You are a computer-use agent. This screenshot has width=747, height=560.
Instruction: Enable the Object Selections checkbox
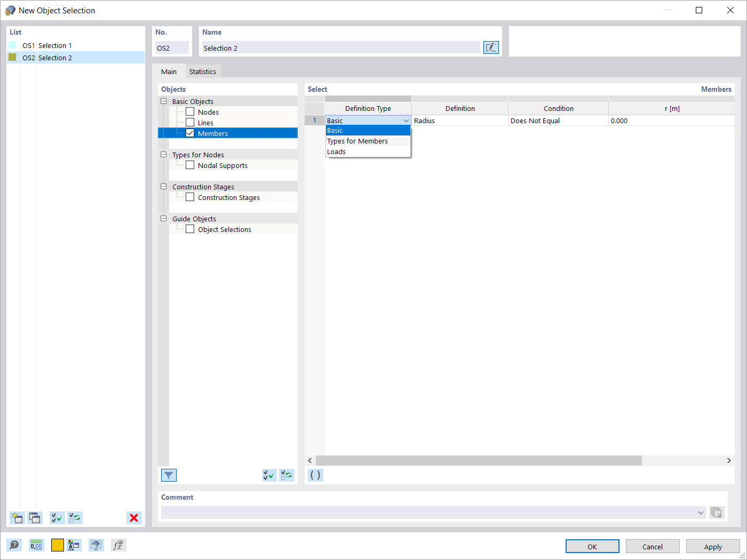point(190,229)
